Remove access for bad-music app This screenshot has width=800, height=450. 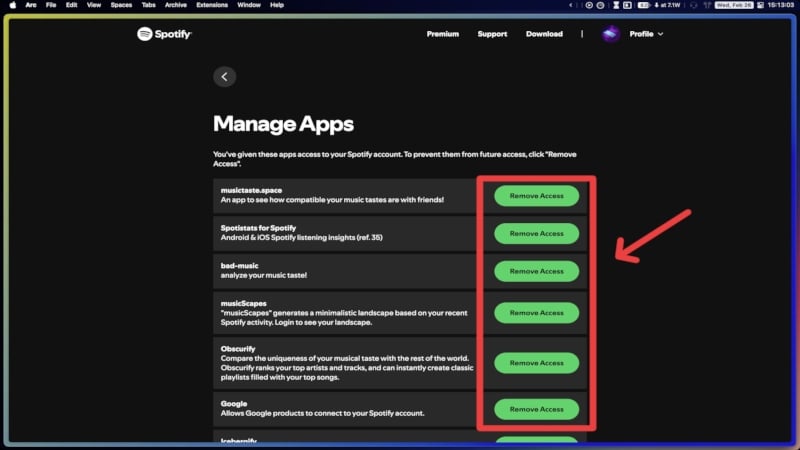click(537, 271)
